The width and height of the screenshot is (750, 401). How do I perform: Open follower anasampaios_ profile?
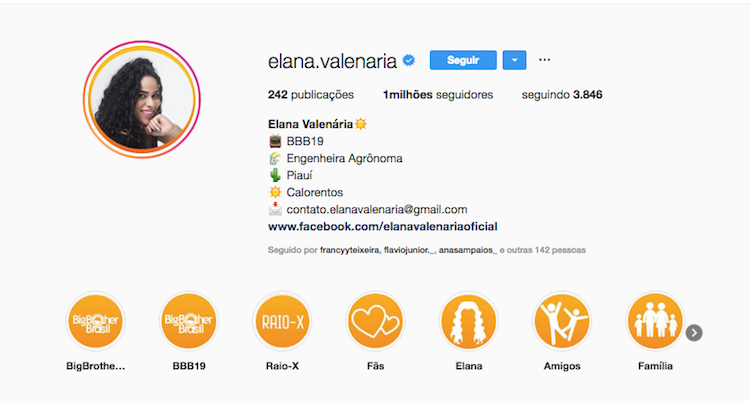[468, 250]
